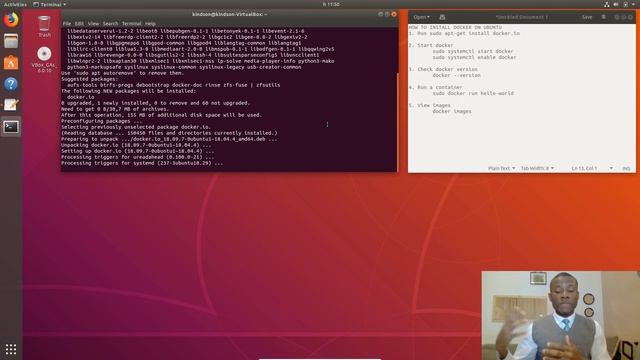Click the 'HOW TO INSTALL DOCKER ON UBUNTU' heading line
The image size is (640, 360).
click(455, 27)
